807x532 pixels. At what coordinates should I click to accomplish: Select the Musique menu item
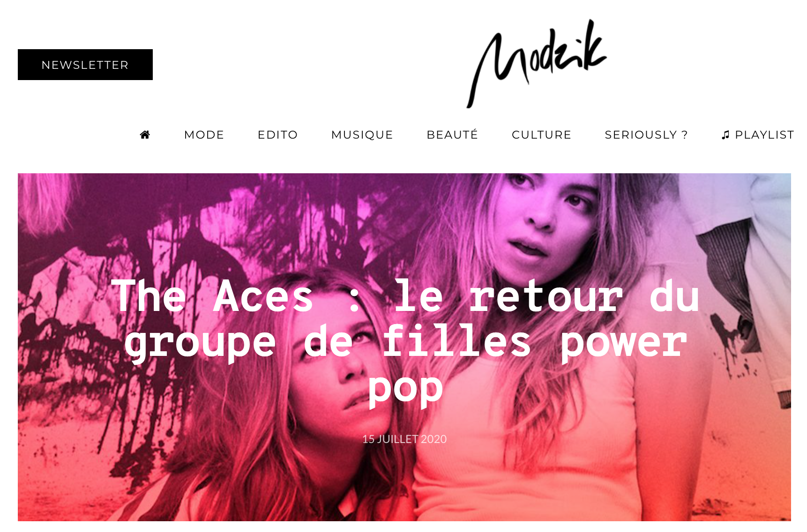point(362,135)
